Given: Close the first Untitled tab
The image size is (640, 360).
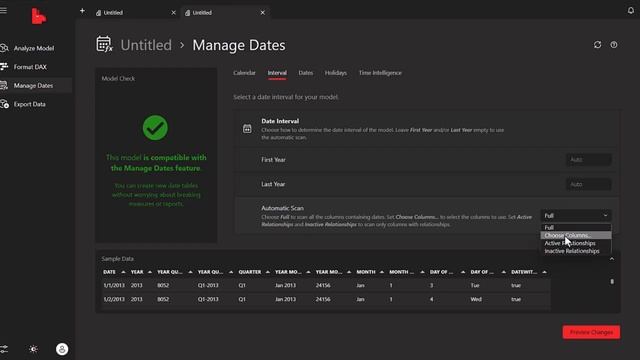Looking at the screenshot, I should [173, 13].
